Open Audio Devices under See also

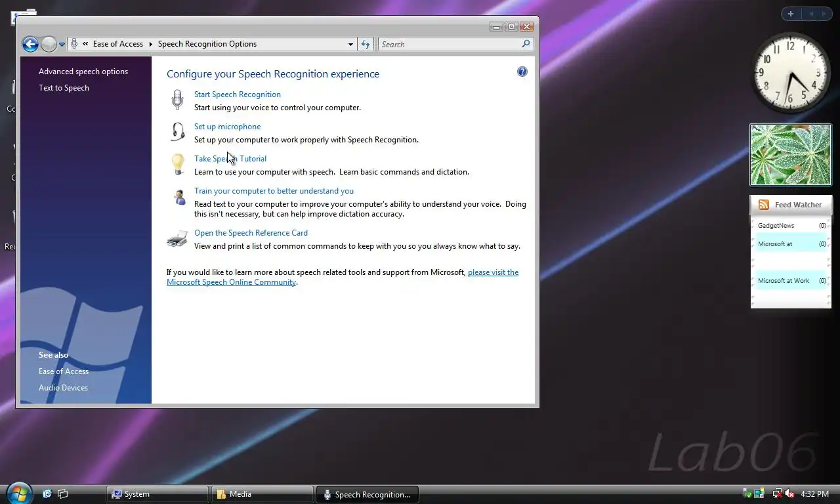63,388
